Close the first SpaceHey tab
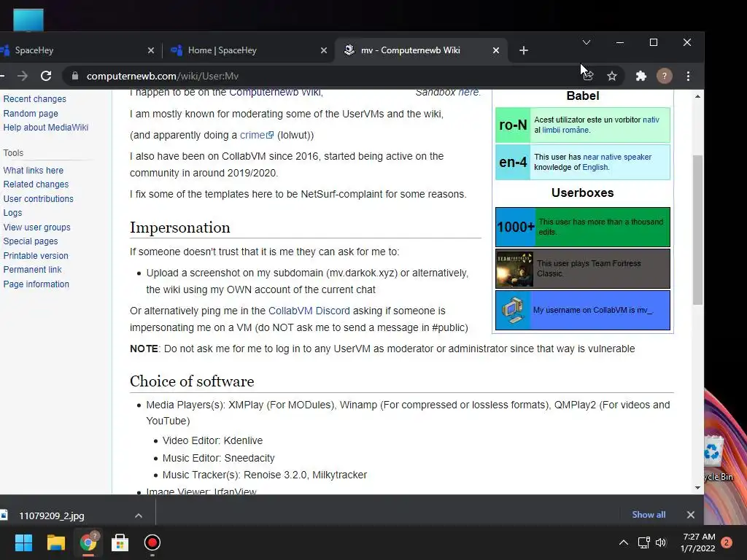 click(150, 50)
